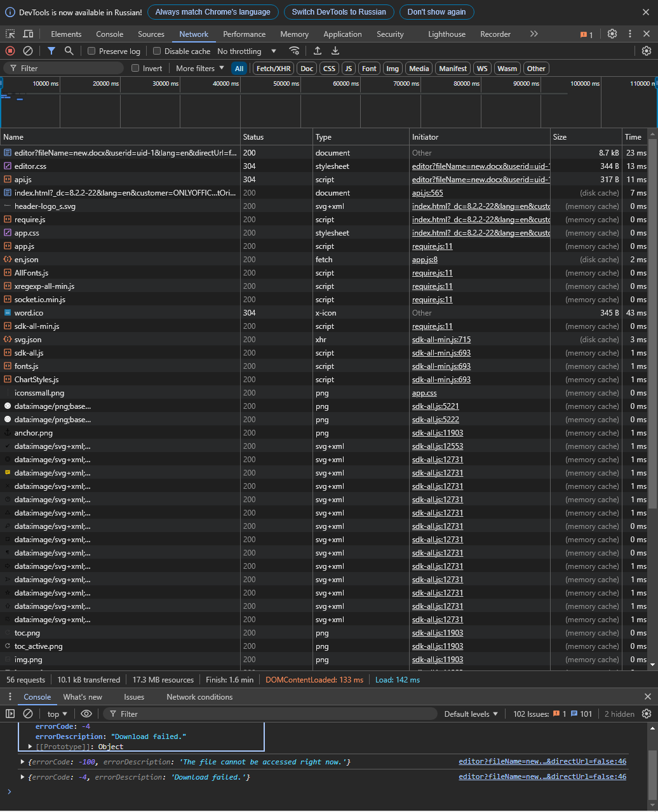Open the app.js:8 initiator link
Screen dimensions: 658x812
pos(425,260)
